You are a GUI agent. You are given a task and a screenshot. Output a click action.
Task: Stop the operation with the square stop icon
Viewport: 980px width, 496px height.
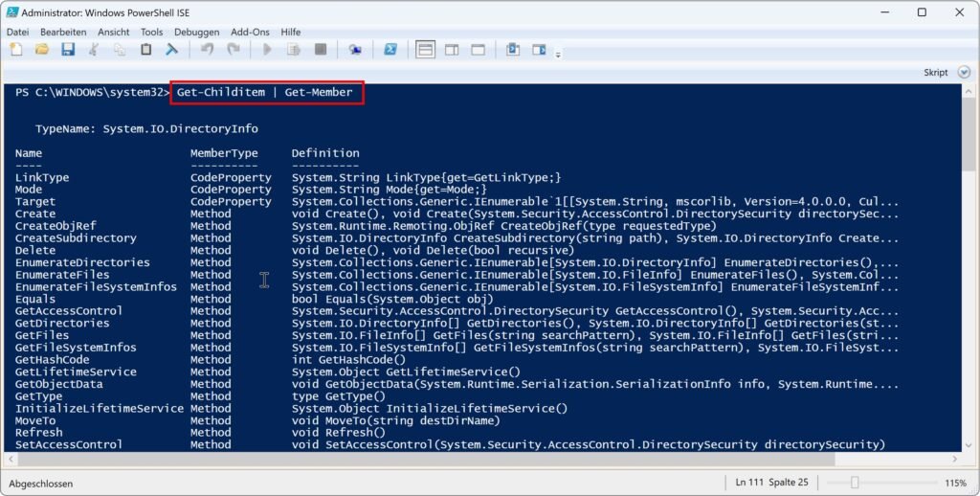321,50
